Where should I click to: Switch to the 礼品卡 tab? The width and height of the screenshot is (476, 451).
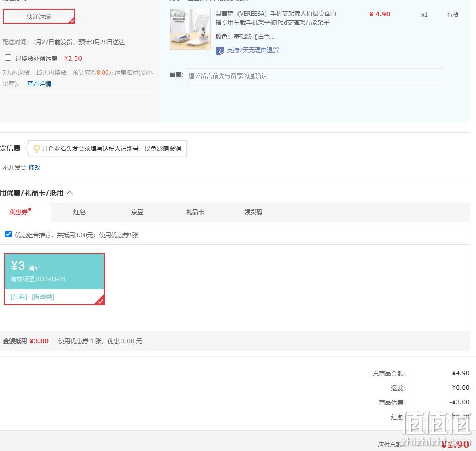pos(195,212)
